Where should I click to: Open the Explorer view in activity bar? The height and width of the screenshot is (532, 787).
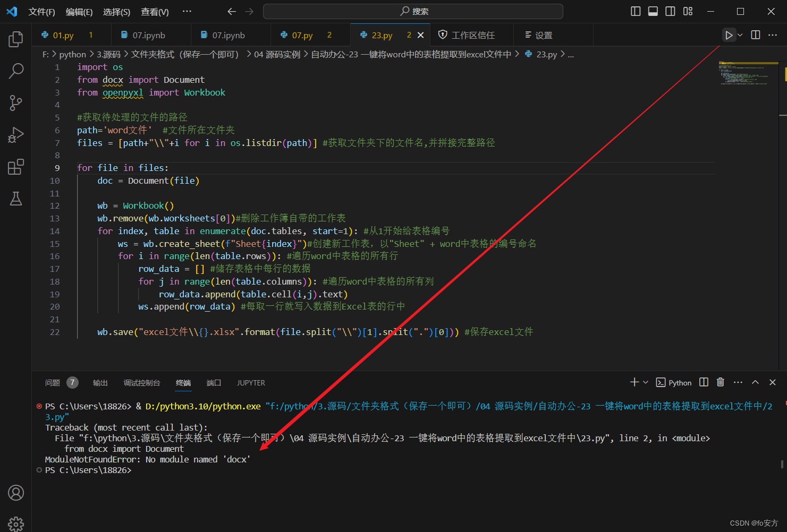coord(16,39)
